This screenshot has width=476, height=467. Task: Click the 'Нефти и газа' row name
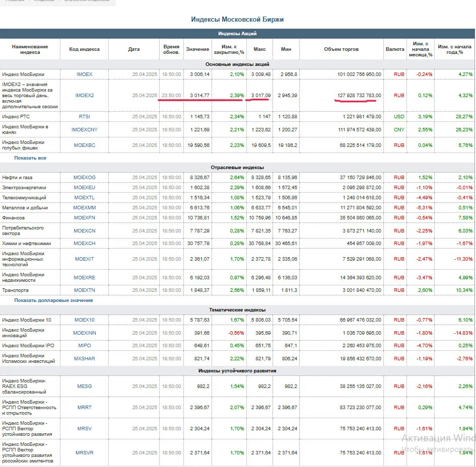click(x=17, y=178)
